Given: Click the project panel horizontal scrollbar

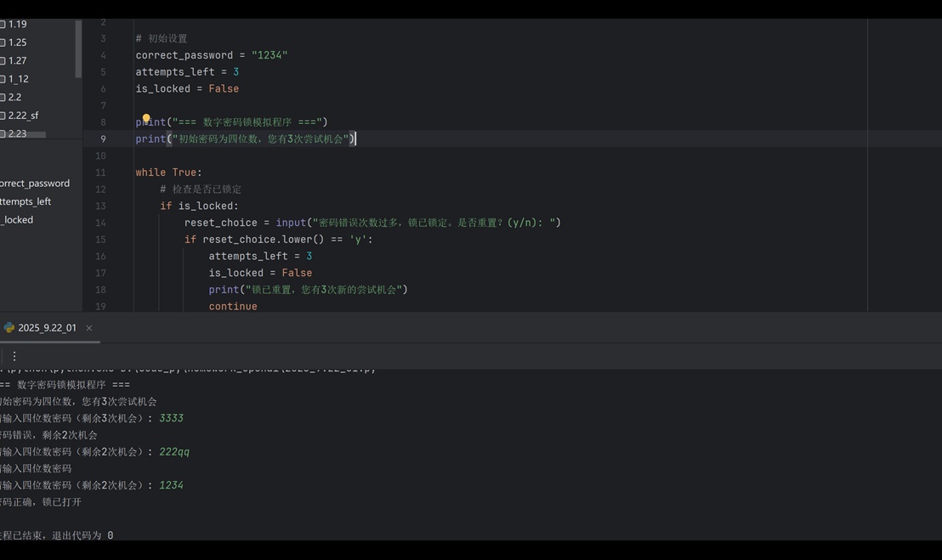Looking at the screenshot, I should click(x=23, y=135).
